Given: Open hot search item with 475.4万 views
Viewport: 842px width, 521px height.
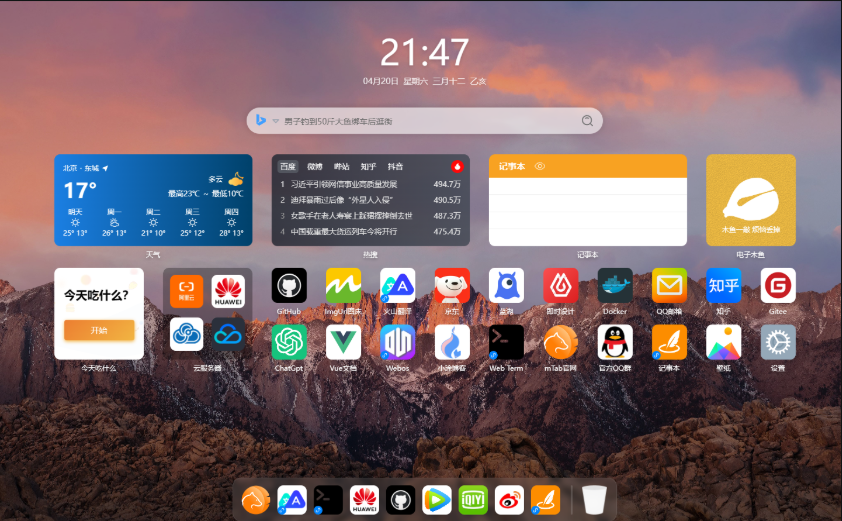Looking at the screenshot, I should pos(371,231).
